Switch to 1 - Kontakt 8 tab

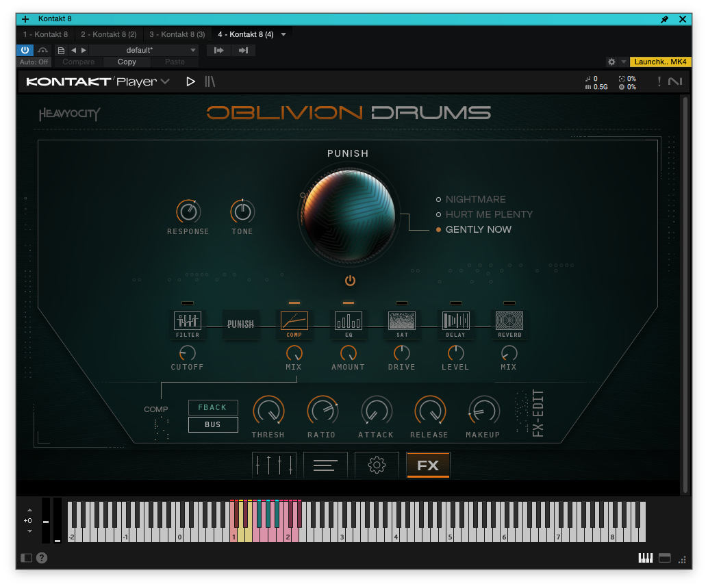coord(46,34)
